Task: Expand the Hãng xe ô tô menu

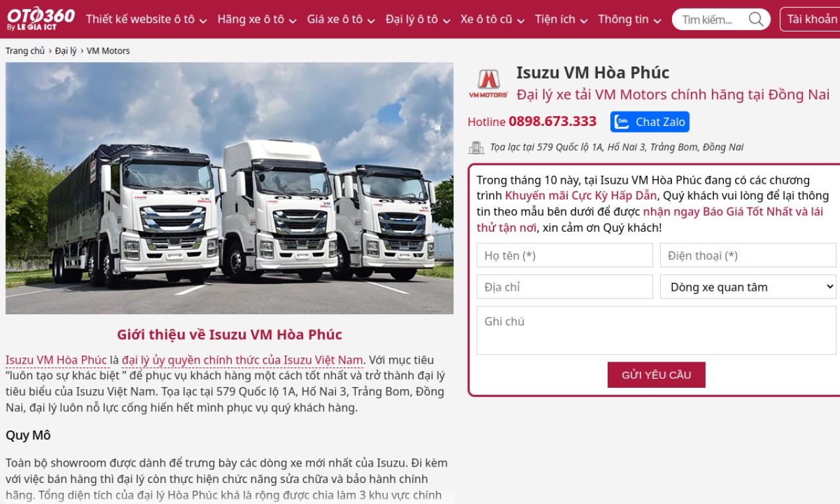Action: click(257, 20)
